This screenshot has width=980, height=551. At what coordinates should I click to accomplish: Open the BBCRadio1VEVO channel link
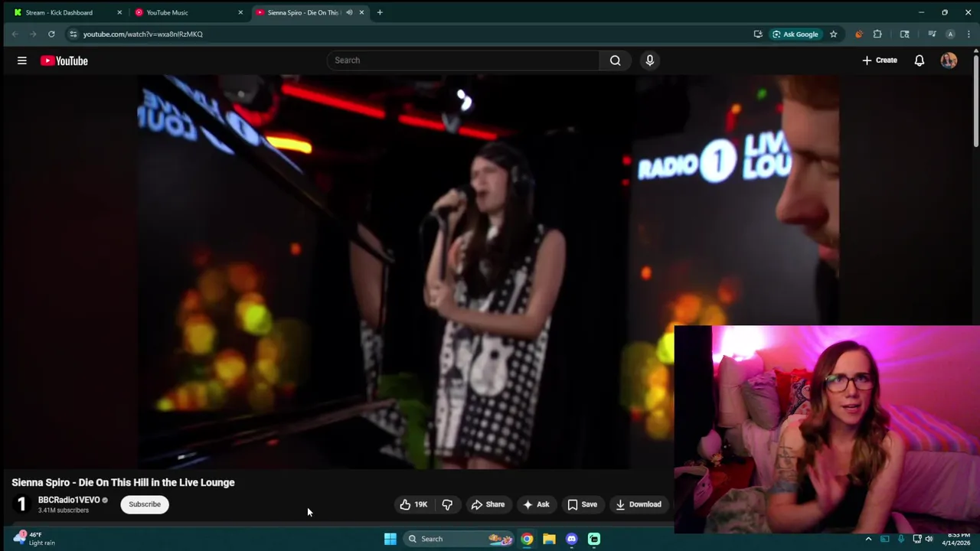coord(69,500)
